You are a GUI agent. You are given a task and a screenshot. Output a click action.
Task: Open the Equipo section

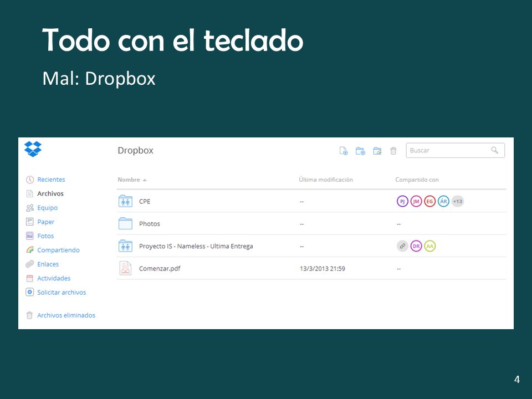[48, 208]
